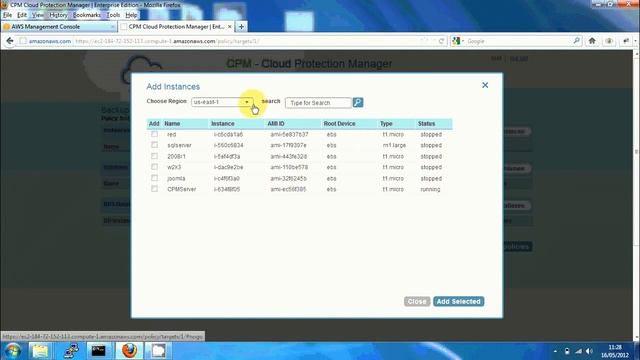Click the document window taskbar icon
The height and width of the screenshot is (360, 640).
[x=158, y=351]
